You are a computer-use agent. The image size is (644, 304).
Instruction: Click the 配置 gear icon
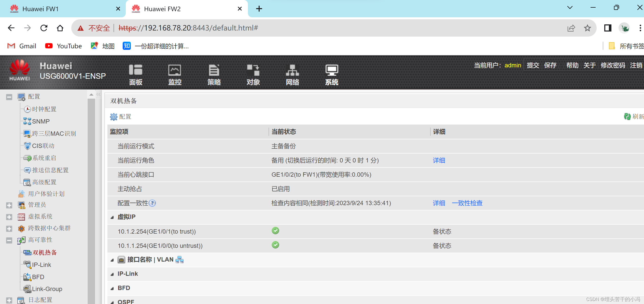point(114,117)
